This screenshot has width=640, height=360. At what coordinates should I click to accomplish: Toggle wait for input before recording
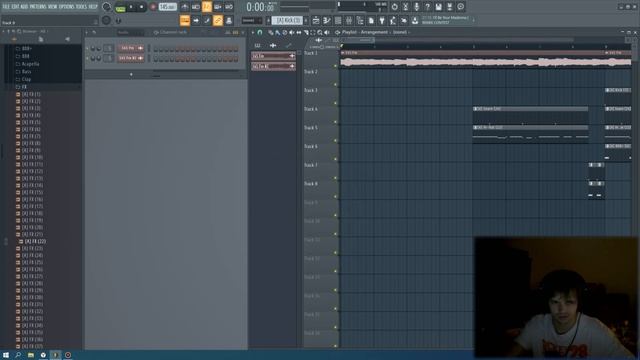[196, 7]
